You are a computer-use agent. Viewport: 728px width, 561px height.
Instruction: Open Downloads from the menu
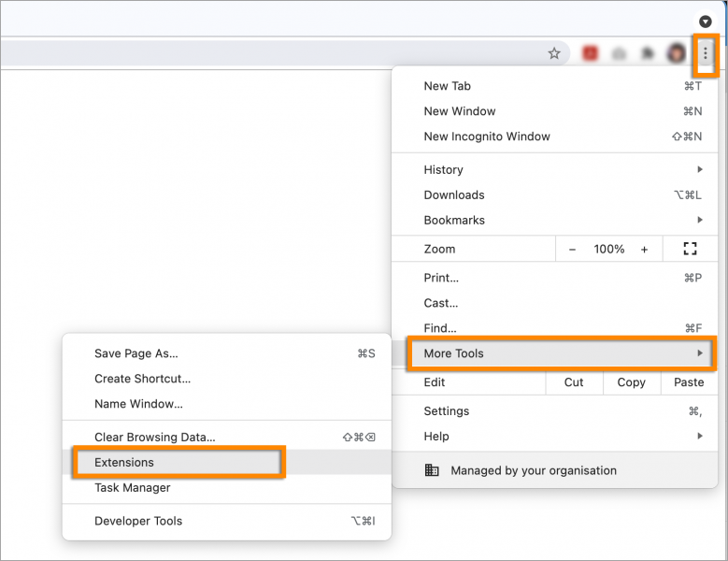[x=555, y=194]
